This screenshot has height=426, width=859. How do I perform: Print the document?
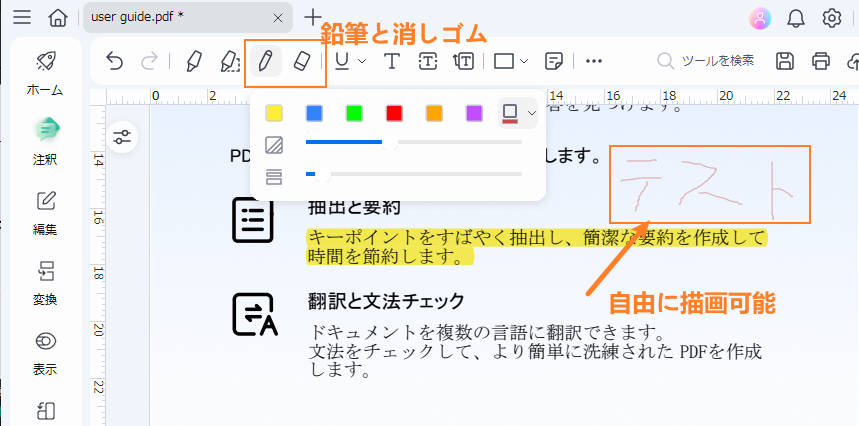tap(821, 61)
